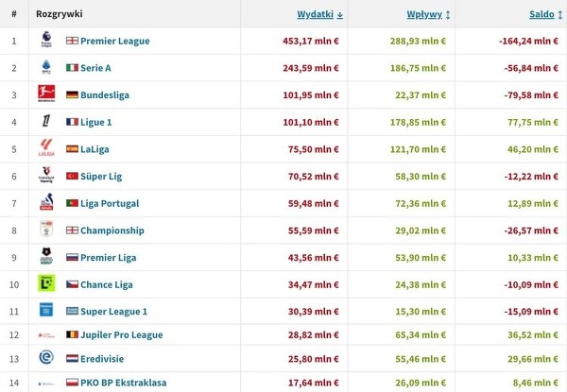
Task: Open the Jupiler Pro League link
Action: pos(122,335)
